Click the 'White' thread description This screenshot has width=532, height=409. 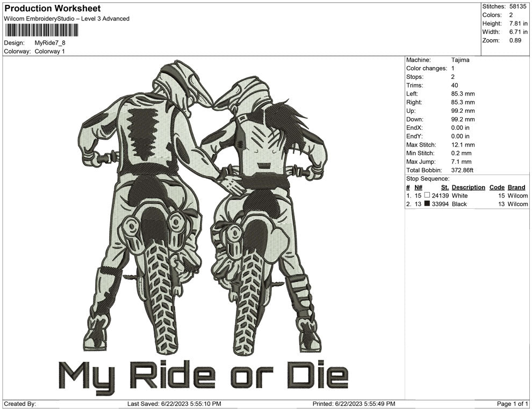[459, 195]
